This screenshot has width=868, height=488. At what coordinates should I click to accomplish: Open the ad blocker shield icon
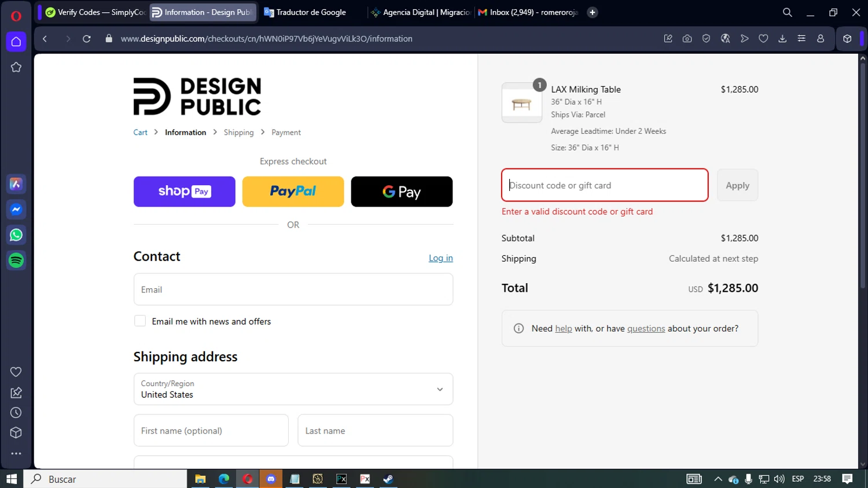(x=706, y=39)
